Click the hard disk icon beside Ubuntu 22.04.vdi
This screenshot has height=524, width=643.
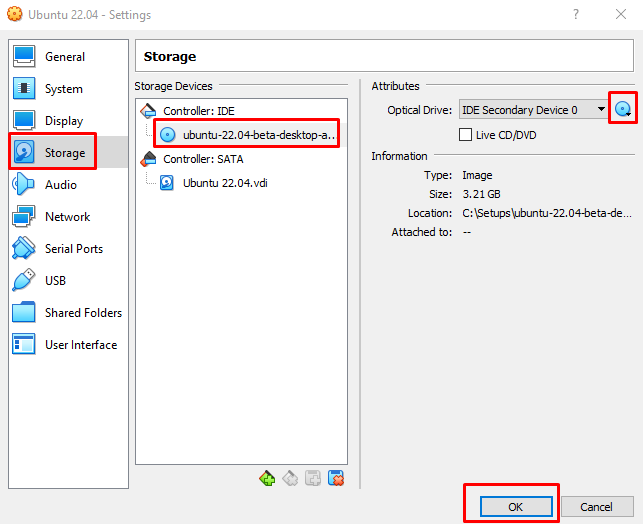point(166,183)
